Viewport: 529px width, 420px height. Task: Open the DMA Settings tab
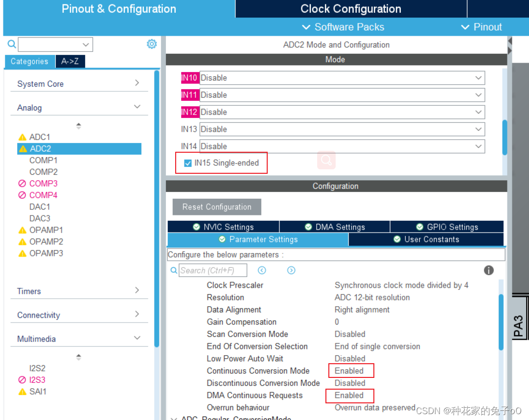pos(335,227)
